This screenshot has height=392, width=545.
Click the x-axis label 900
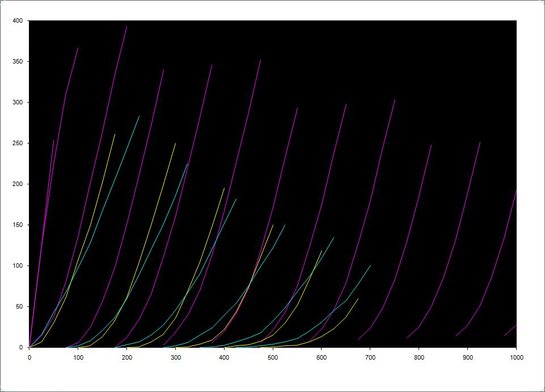click(468, 357)
